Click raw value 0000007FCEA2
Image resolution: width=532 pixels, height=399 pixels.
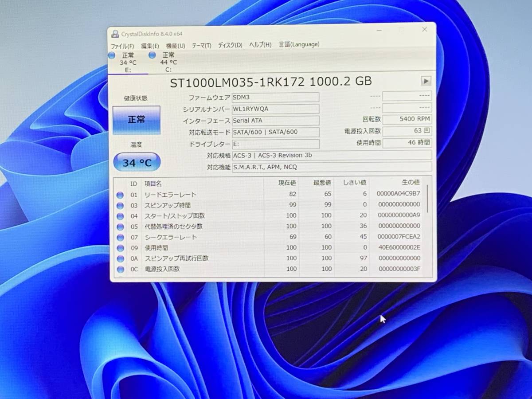398,236
